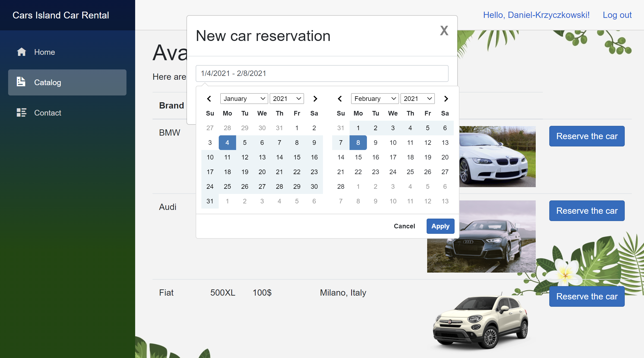Click the Log out link
This screenshot has width=644, height=358.
point(617,15)
